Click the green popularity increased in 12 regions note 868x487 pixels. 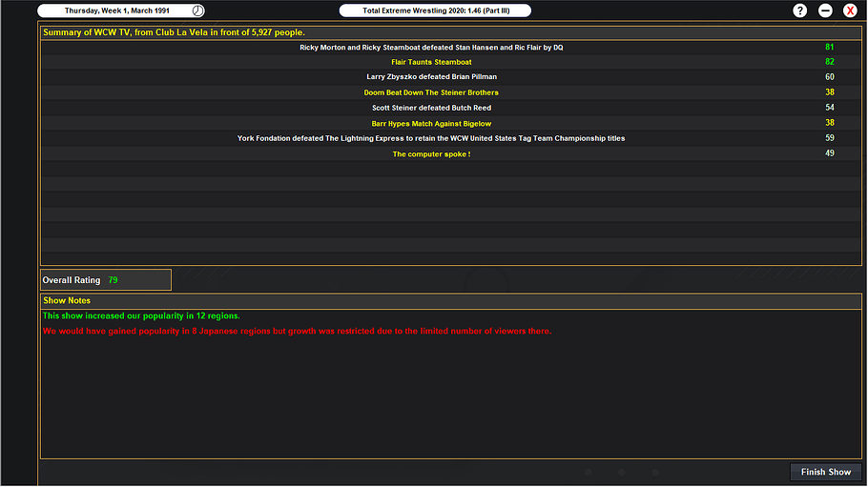coord(141,316)
